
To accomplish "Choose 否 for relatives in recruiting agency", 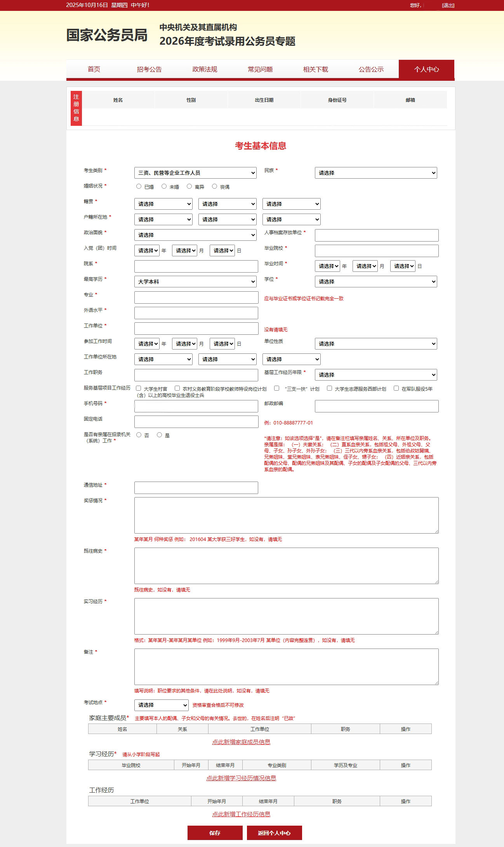I will pyautogui.click(x=139, y=435).
